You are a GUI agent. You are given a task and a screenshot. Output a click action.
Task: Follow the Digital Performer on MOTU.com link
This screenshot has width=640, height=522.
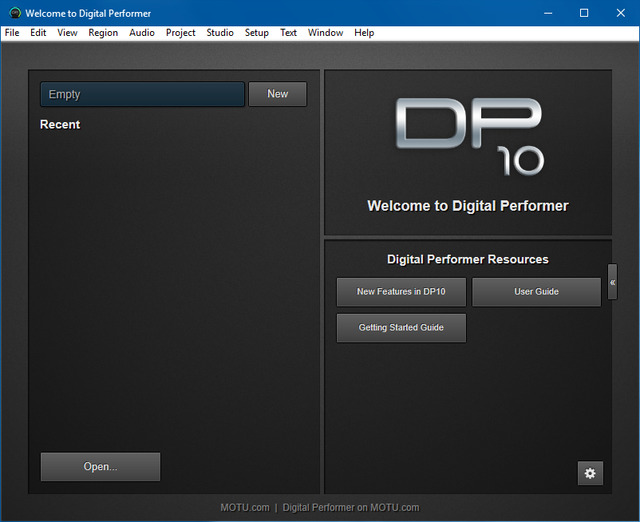[x=351, y=507]
